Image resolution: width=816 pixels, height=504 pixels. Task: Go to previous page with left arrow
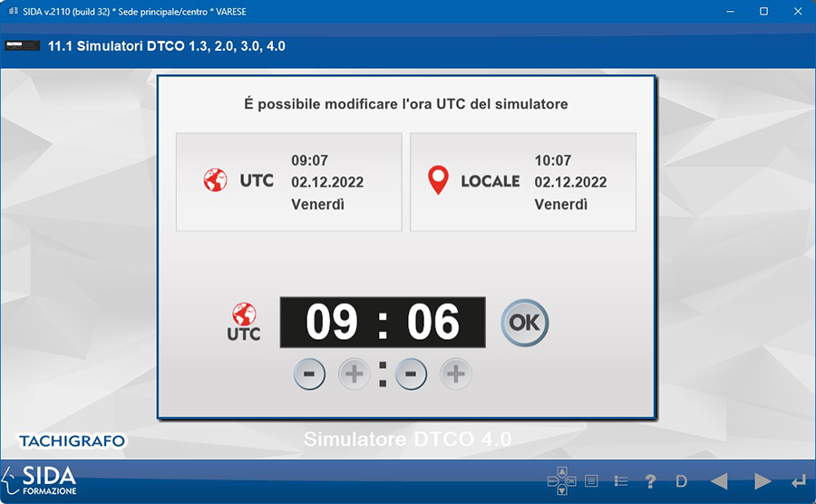tap(719, 481)
